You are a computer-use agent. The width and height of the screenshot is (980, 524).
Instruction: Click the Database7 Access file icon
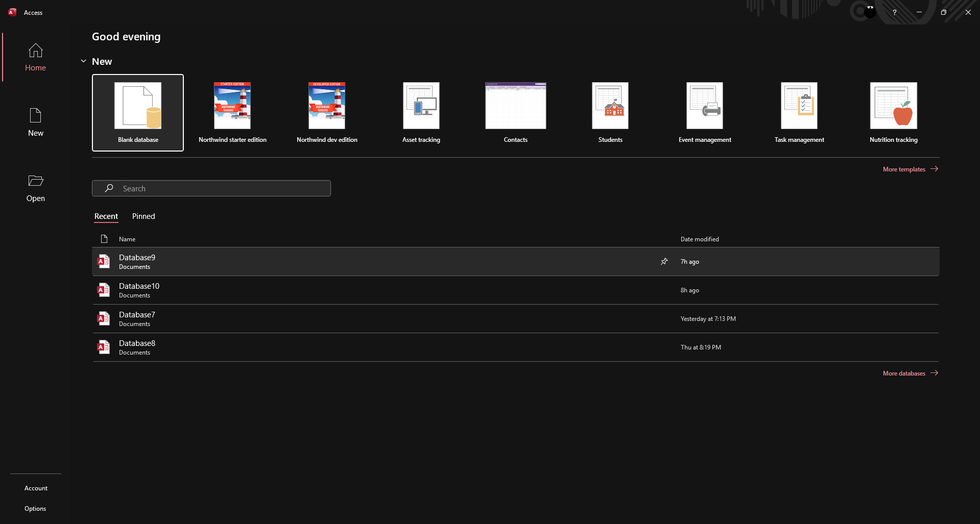pos(104,319)
